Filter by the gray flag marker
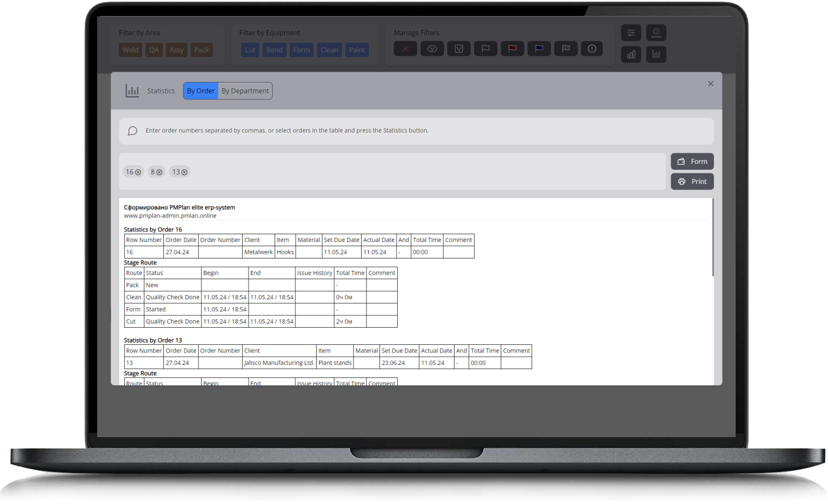The image size is (828, 504). pos(565,49)
